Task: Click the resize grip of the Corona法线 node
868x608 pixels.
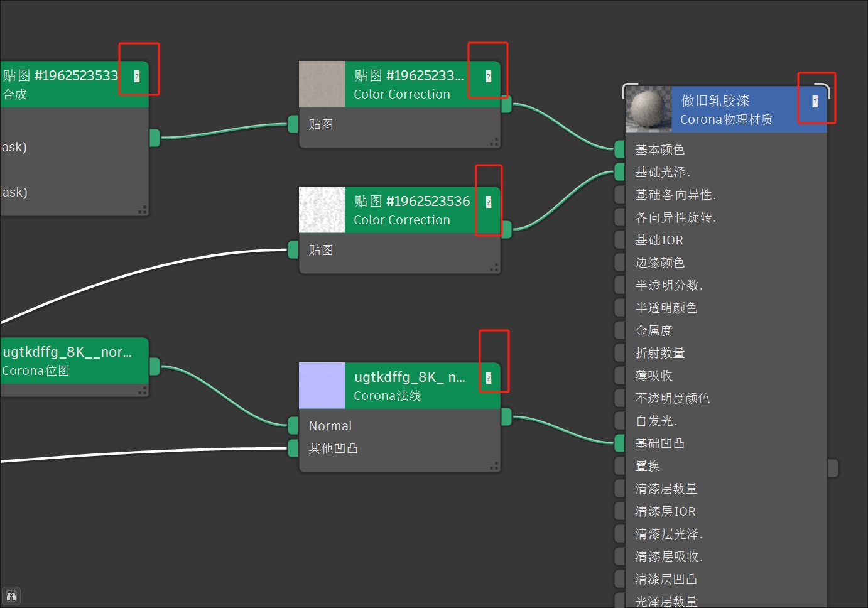Action: pos(494,466)
